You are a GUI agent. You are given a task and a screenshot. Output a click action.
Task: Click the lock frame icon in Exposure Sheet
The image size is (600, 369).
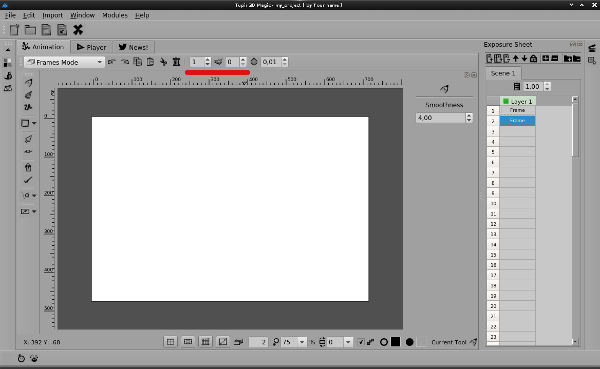pos(533,59)
